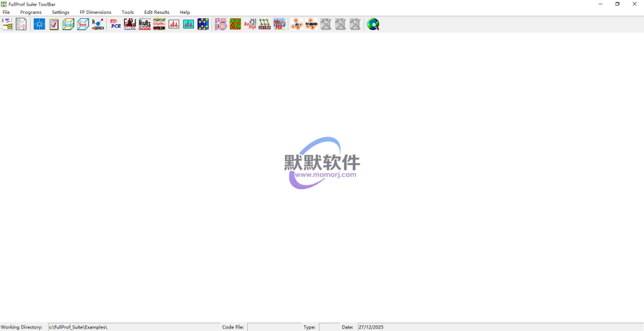Viewport: 644px width, 331px height.
Task: Click the document page toolbar icon
Action: point(21,24)
